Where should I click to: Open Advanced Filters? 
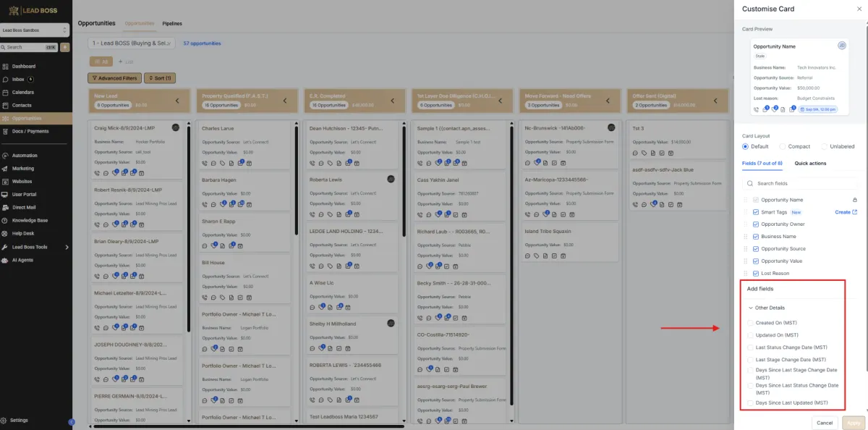pyautogui.click(x=114, y=78)
